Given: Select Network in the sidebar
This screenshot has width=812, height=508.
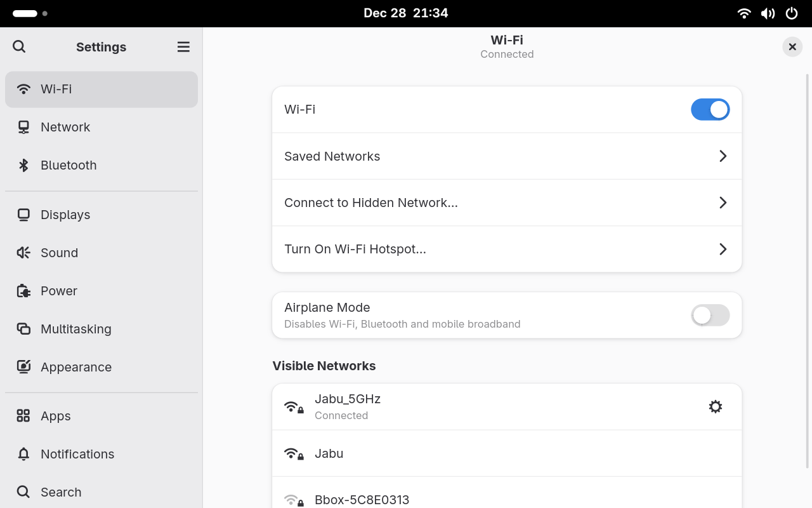Looking at the screenshot, I should click(65, 127).
